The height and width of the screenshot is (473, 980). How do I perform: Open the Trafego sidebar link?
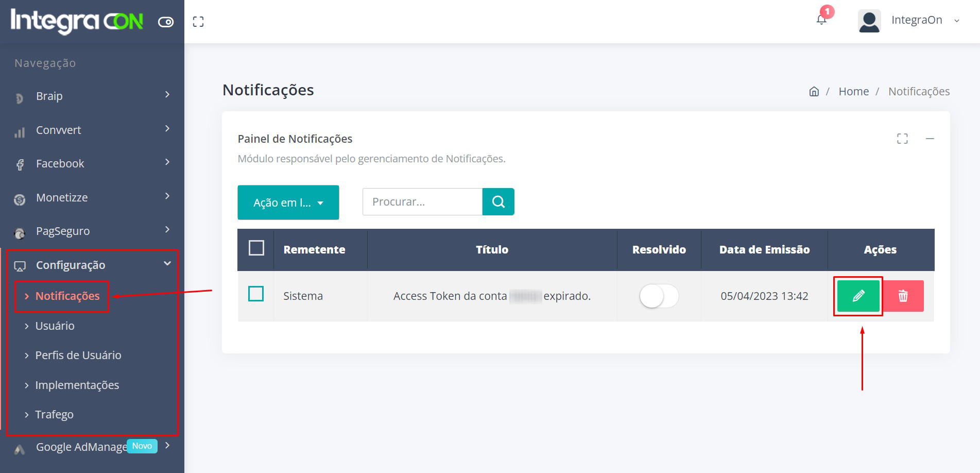pyautogui.click(x=54, y=414)
